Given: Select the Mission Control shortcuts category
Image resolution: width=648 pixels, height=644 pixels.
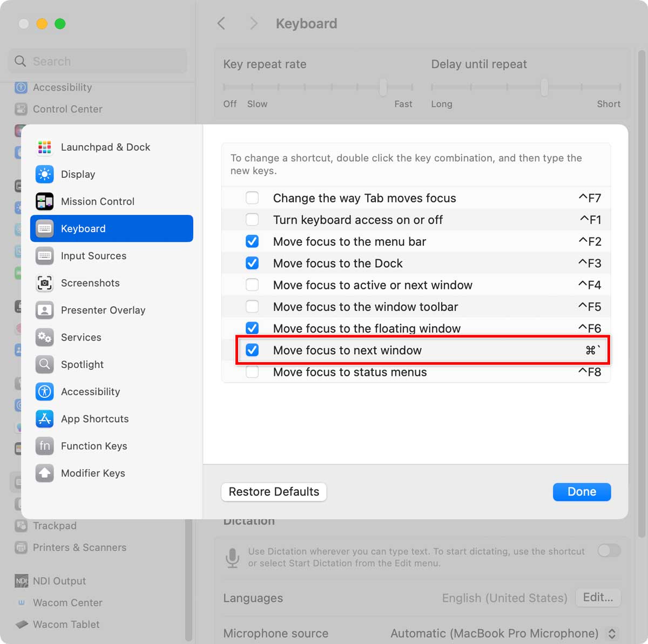Looking at the screenshot, I should click(x=97, y=201).
